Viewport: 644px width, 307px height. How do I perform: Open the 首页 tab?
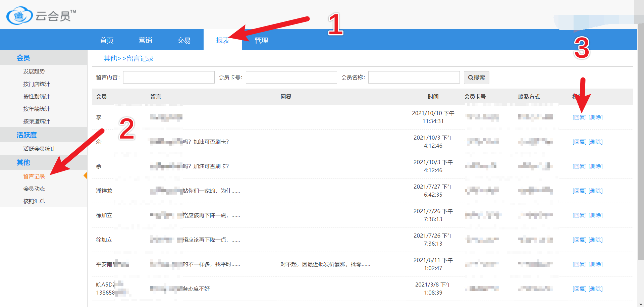tap(107, 40)
